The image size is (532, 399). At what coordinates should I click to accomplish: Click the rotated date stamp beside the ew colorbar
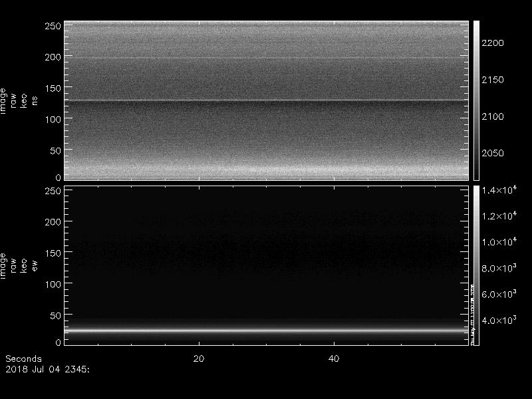pos(472,314)
